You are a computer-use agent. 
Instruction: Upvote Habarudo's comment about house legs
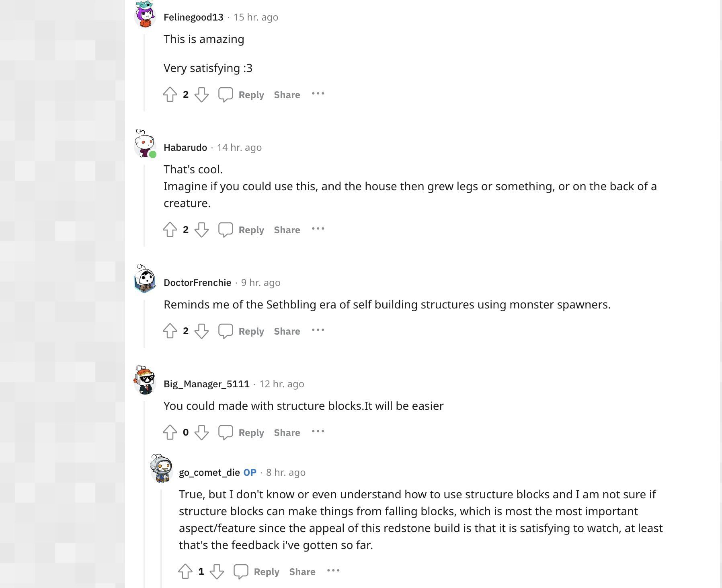coord(170,230)
